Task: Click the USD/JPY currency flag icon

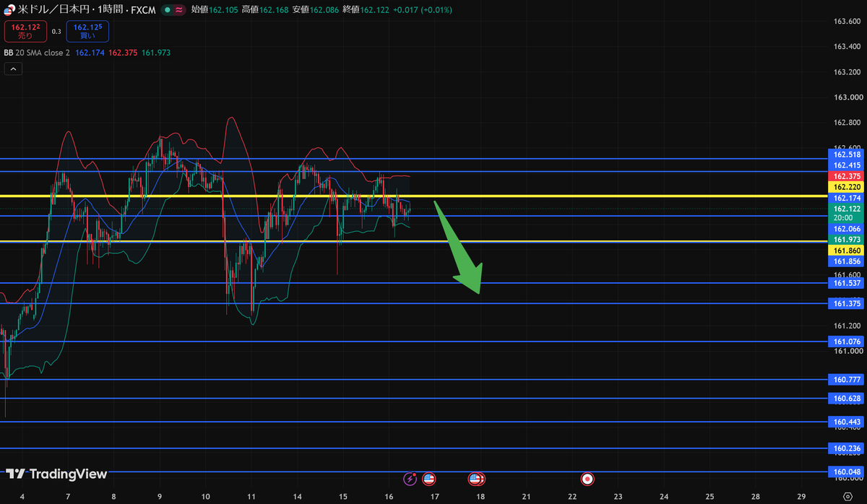Action: tap(10, 10)
